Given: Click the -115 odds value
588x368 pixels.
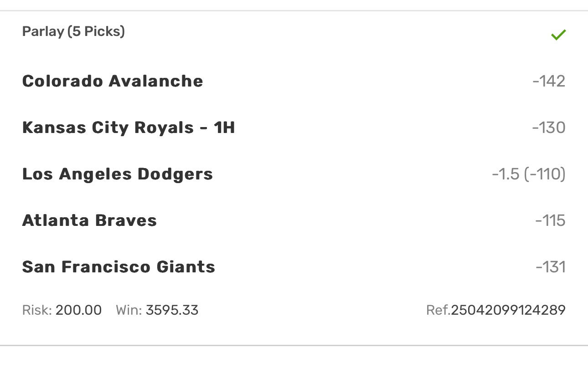Looking at the screenshot, I should coord(550,220).
